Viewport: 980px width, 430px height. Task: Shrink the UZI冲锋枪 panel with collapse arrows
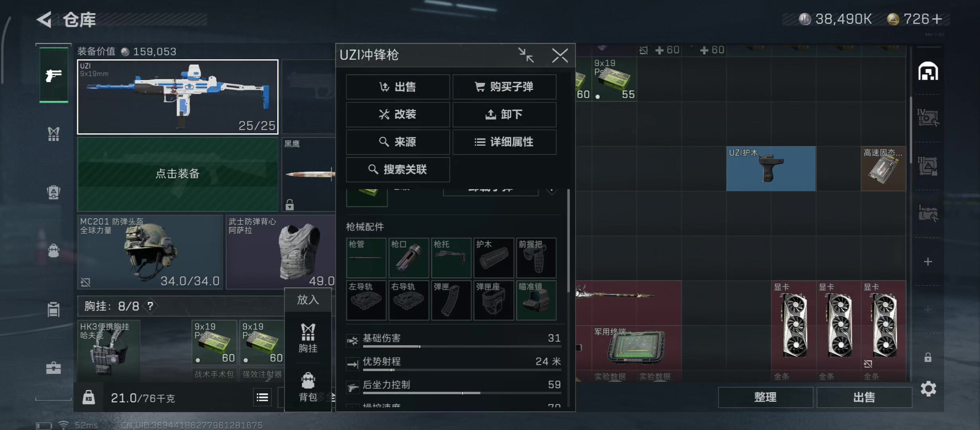[526, 55]
